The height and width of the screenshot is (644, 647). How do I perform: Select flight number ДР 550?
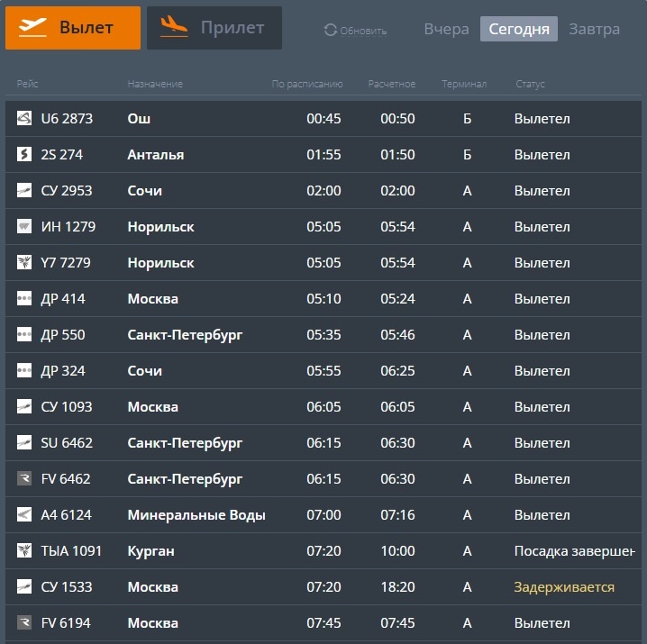[63, 334]
